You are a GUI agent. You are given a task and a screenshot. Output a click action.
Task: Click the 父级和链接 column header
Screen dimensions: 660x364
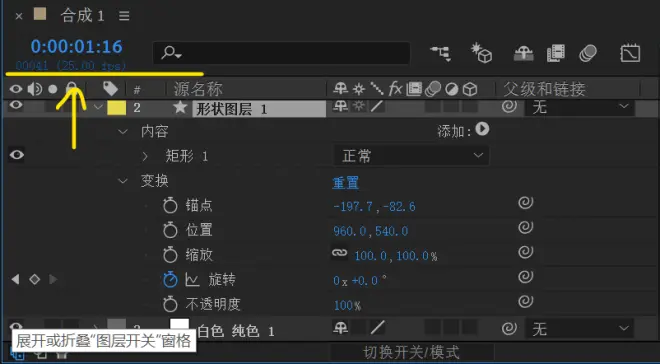point(544,89)
